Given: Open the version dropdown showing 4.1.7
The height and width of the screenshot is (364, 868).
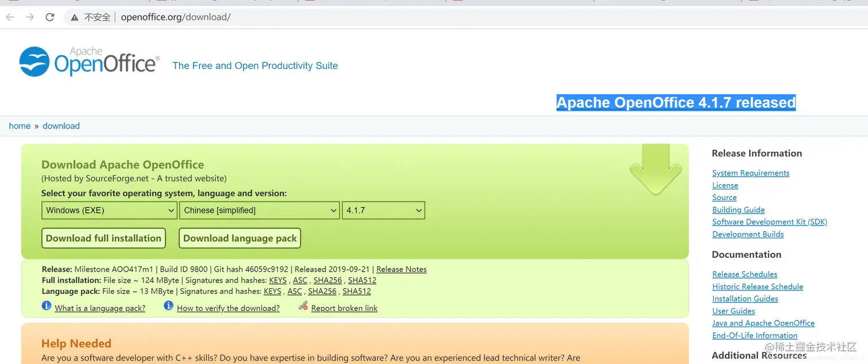Looking at the screenshot, I should tap(383, 210).
